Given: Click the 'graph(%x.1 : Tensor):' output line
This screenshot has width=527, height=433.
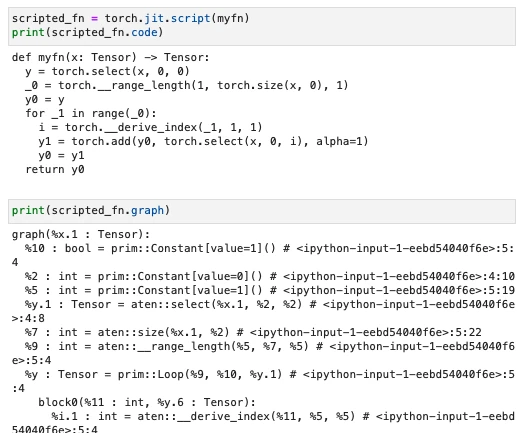Looking at the screenshot, I should point(81,234).
